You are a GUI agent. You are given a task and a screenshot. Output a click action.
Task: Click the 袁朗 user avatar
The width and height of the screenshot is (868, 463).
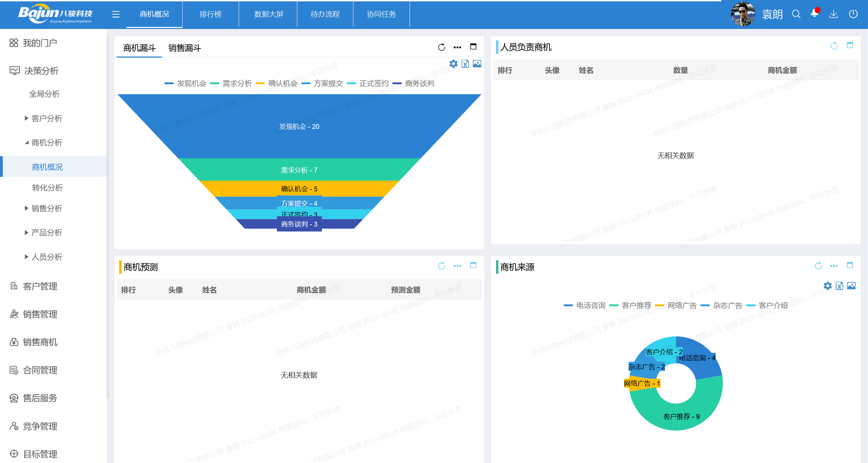pos(743,15)
